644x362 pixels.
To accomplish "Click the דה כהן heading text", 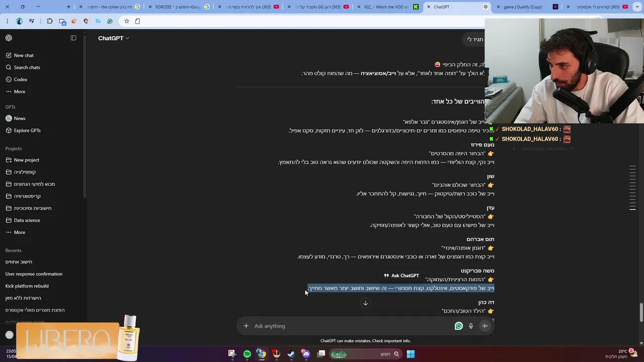I will 487,302.
